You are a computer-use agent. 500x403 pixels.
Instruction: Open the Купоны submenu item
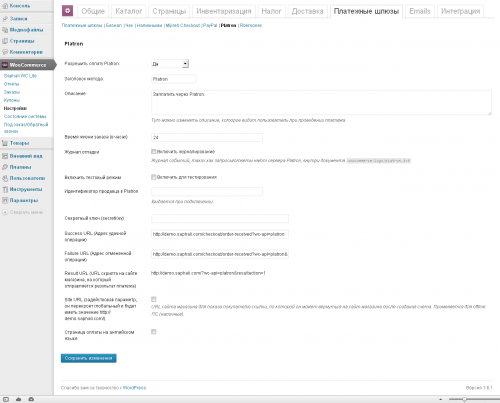[x=12, y=100]
